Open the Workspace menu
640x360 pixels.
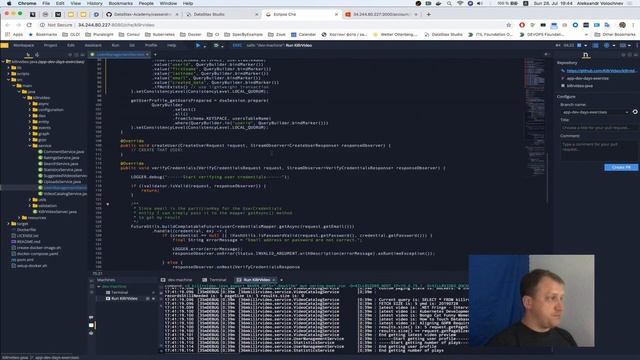point(24,45)
